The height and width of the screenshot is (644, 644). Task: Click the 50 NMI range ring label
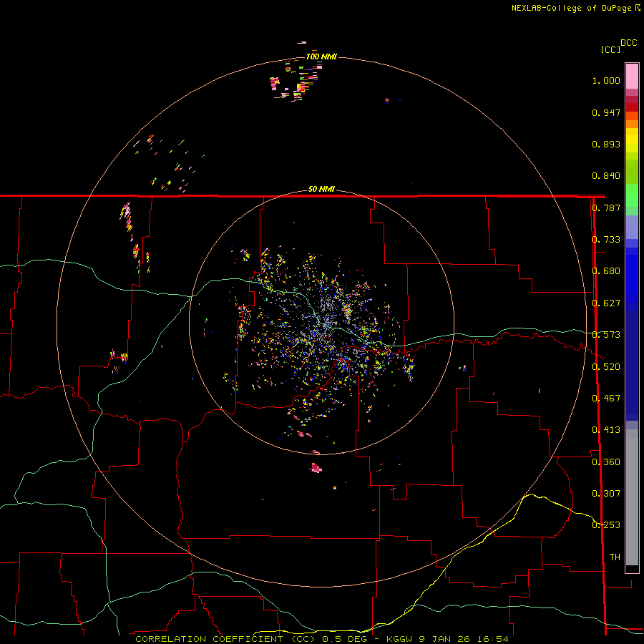pyautogui.click(x=321, y=189)
